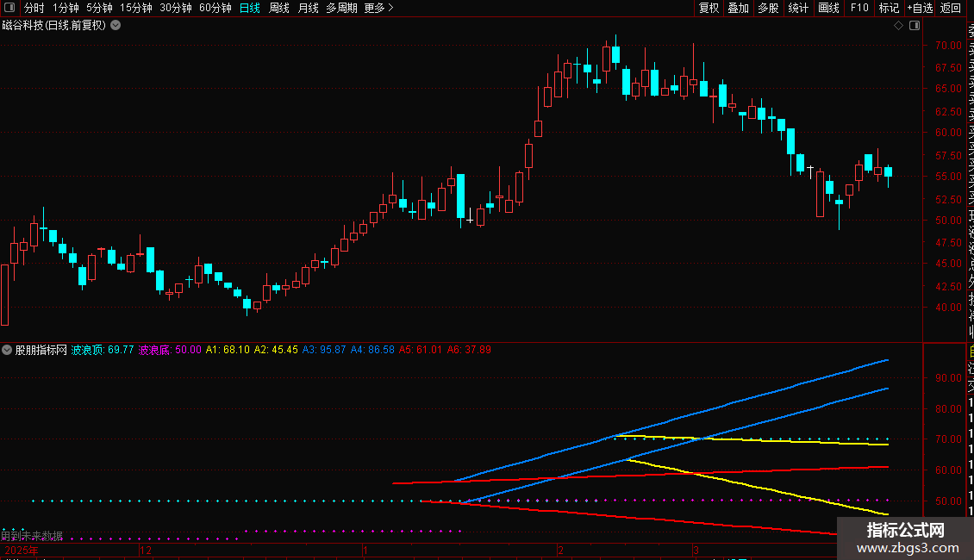Click the diamond marker icon above chart
This screenshot has height=560, width=974.
click(898, 26)
